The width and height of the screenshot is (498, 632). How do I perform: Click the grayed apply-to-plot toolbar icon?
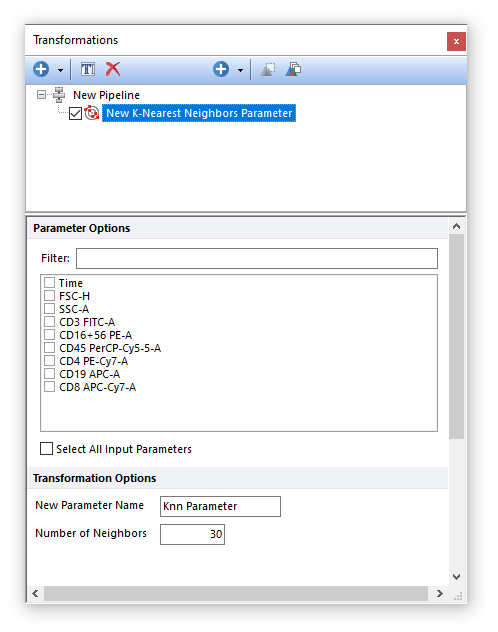pos(268,69)
